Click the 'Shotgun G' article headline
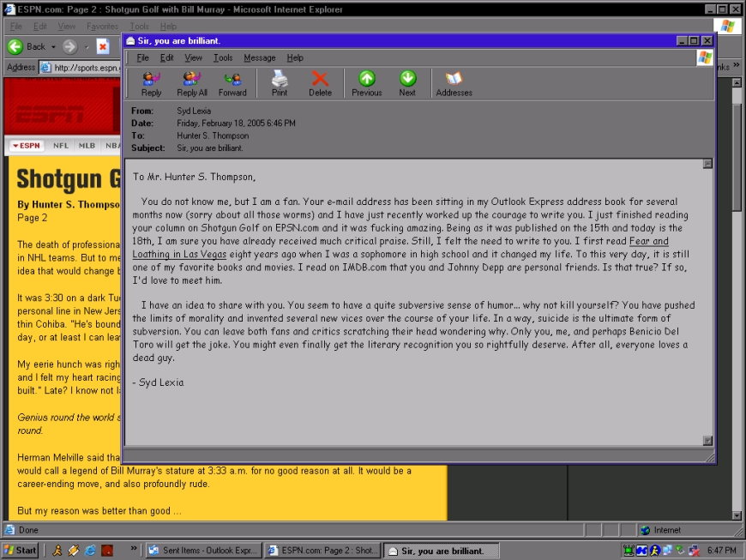This screenshot has height=560, width=746. [69, 179]
